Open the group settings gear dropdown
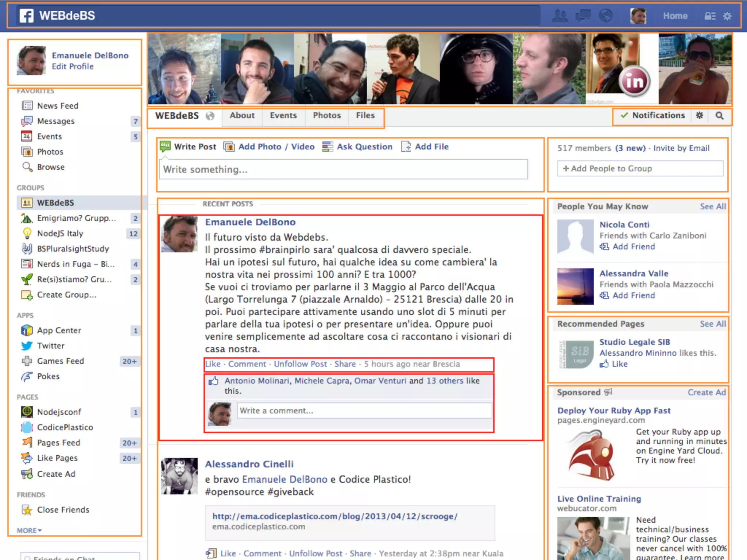The height and width of the screenshot is (560, 747). coord(700,116)
